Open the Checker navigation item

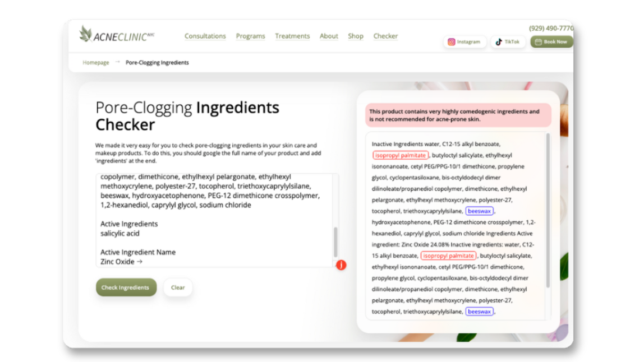click(385, 36)
